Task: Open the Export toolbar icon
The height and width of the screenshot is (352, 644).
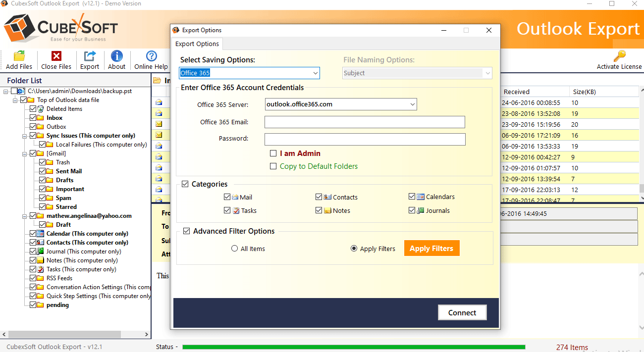Action: tap(90, 56)
